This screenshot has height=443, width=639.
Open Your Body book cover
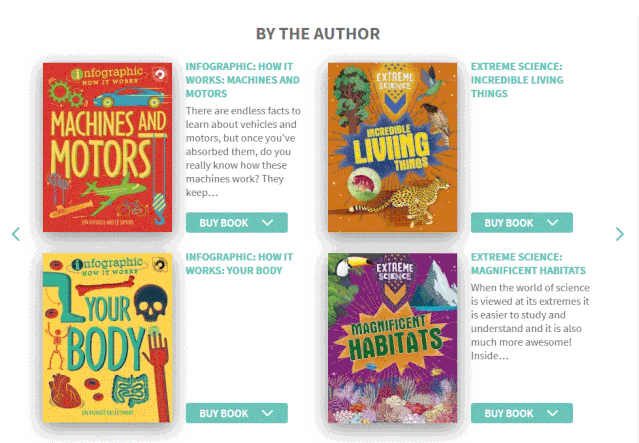click(x=108, y=338)
